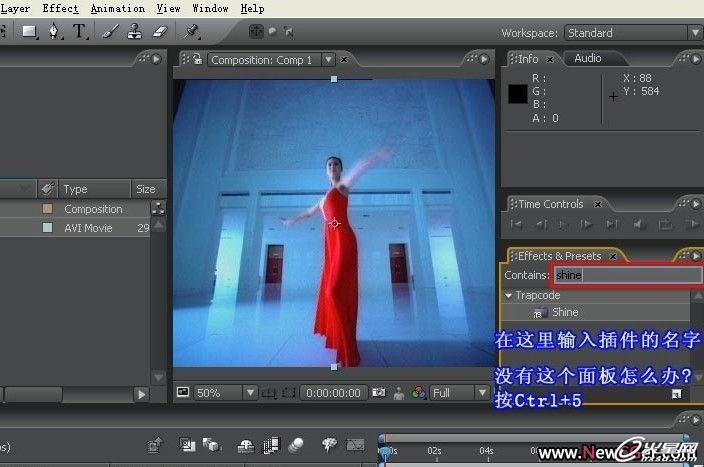Toggle motion blur switch in timeline
704x467 pixels.
296,445
